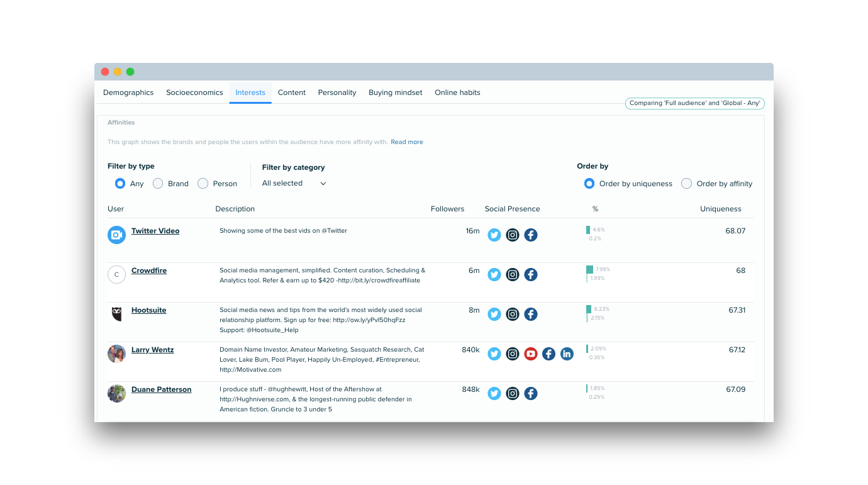Screen dimensions: 868x485
Task: Open LinkedIn icon in Larry Wentz row
Action: pyautogui.click(x=567, y=354)
